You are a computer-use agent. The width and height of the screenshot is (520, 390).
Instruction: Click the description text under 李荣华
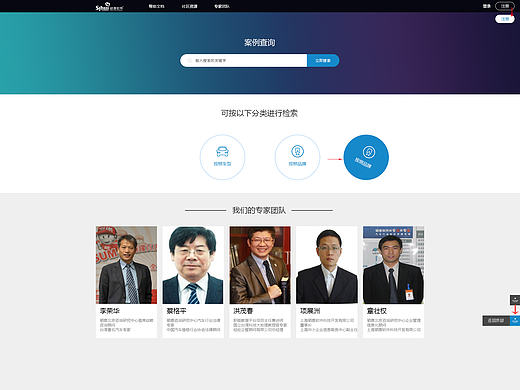point(127,325)
